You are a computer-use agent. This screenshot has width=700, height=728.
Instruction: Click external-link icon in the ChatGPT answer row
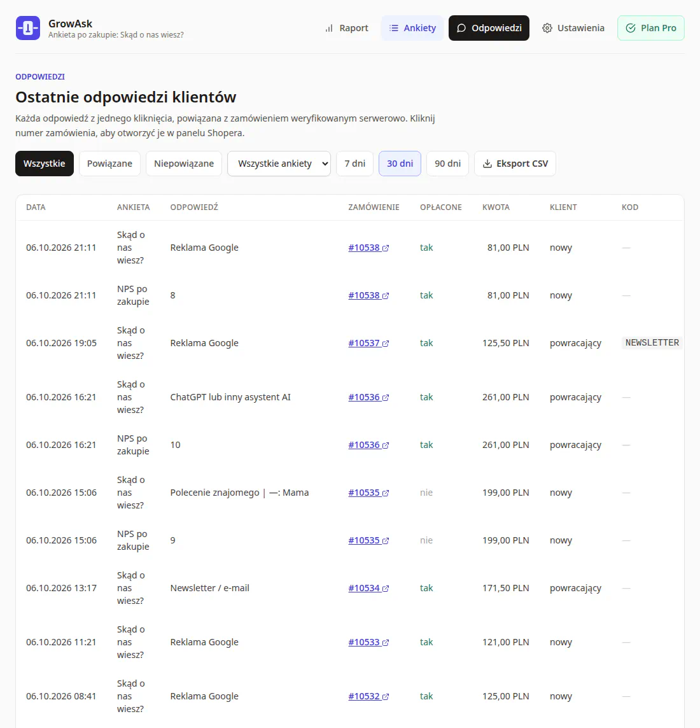[x=385, y=398]
